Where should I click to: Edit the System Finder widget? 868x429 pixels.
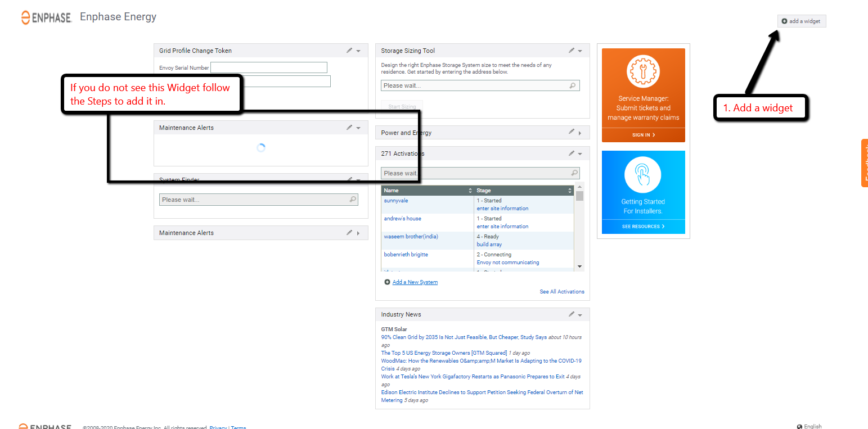click(349, 179)
